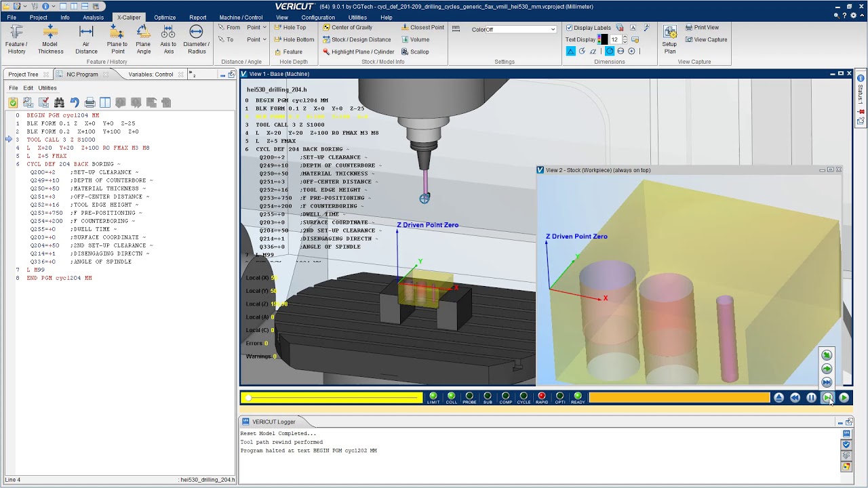
Task: Expand hidden tabs chevron in left panel
Action: [x=192, y=74]
